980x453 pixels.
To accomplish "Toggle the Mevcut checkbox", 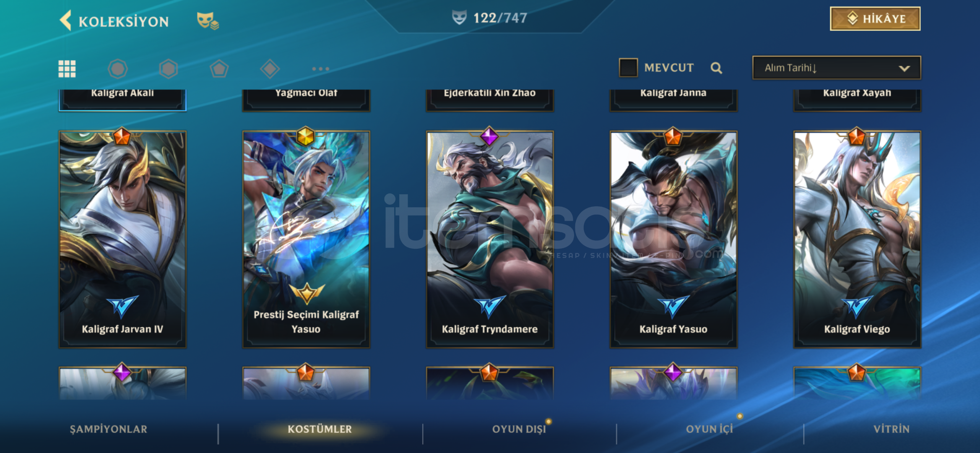I will point(628,68).
